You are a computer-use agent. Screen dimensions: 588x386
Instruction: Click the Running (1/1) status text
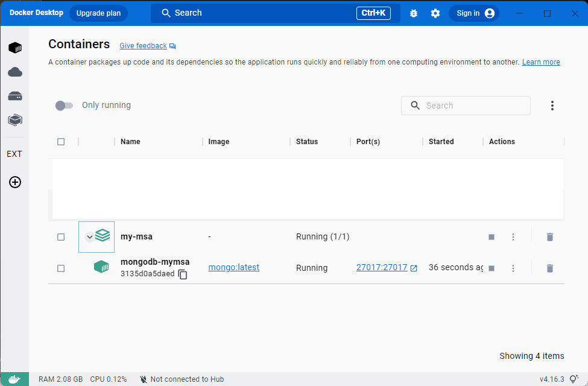(323, 236)
